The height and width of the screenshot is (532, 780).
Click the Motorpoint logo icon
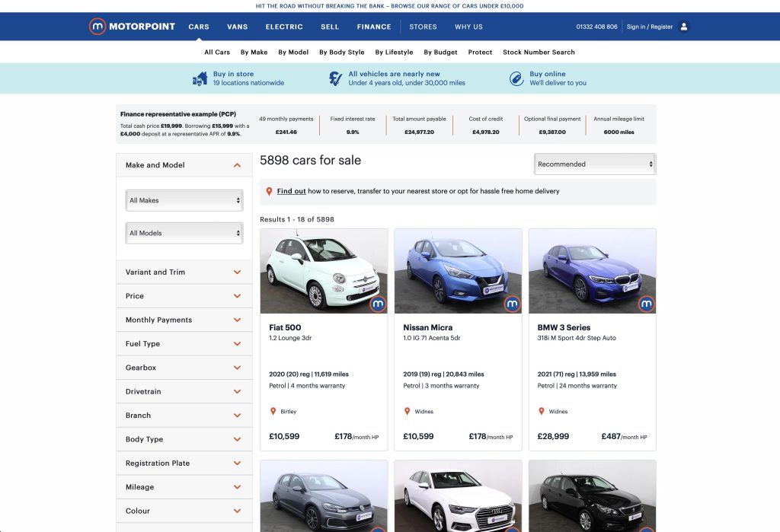tap(98, 26)
